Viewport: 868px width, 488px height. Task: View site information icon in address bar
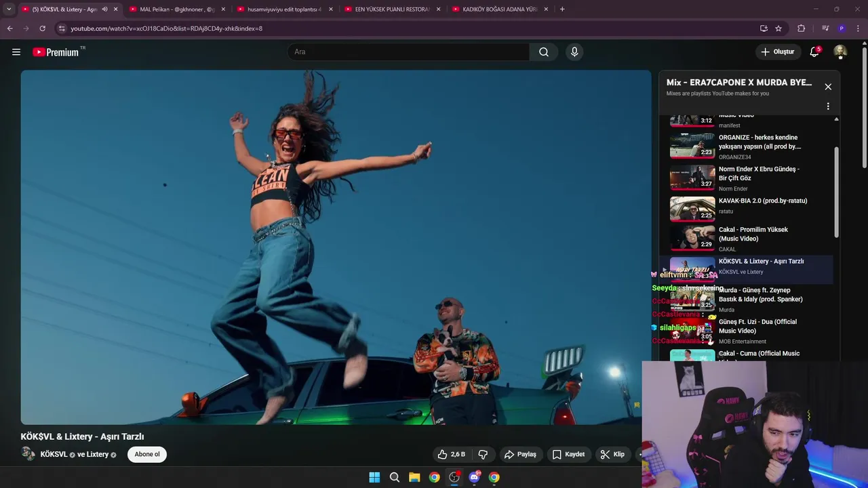pyautogui.click(x=62, y=28)
